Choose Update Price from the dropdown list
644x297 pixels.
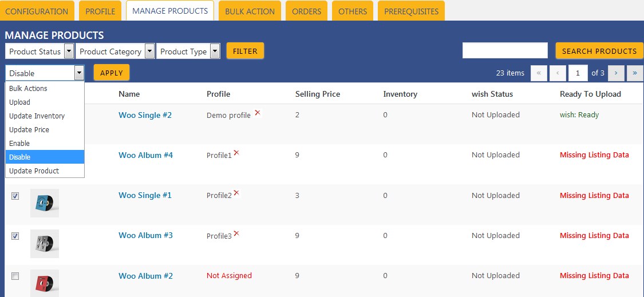45,129
